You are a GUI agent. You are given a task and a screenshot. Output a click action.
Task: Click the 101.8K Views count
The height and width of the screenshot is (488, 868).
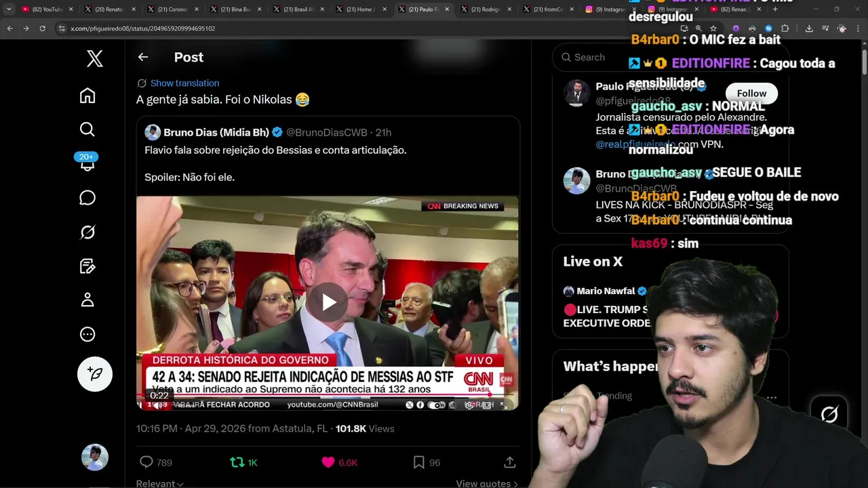coord(365,428)
